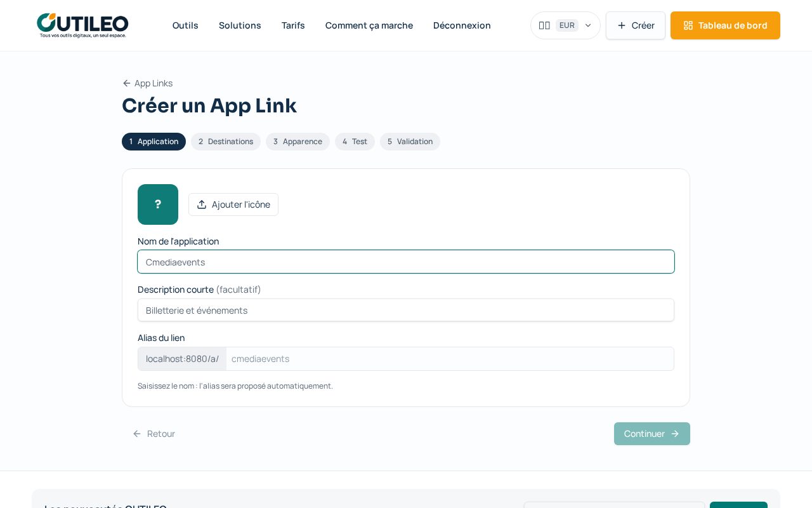The image size is (812, 508).
Task: Click the left arrow icon next to Retour
Action: [x=137, y=434]
